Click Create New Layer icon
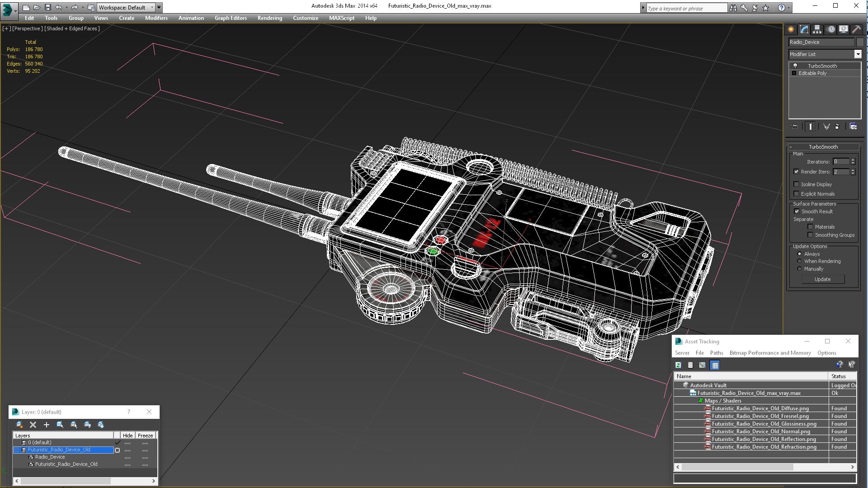This screenshot has width=868, height=488. (19, 425)
